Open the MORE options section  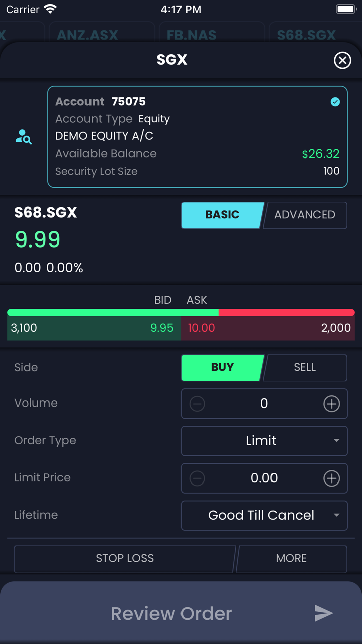pyautogui.click(x=291, y=558)
